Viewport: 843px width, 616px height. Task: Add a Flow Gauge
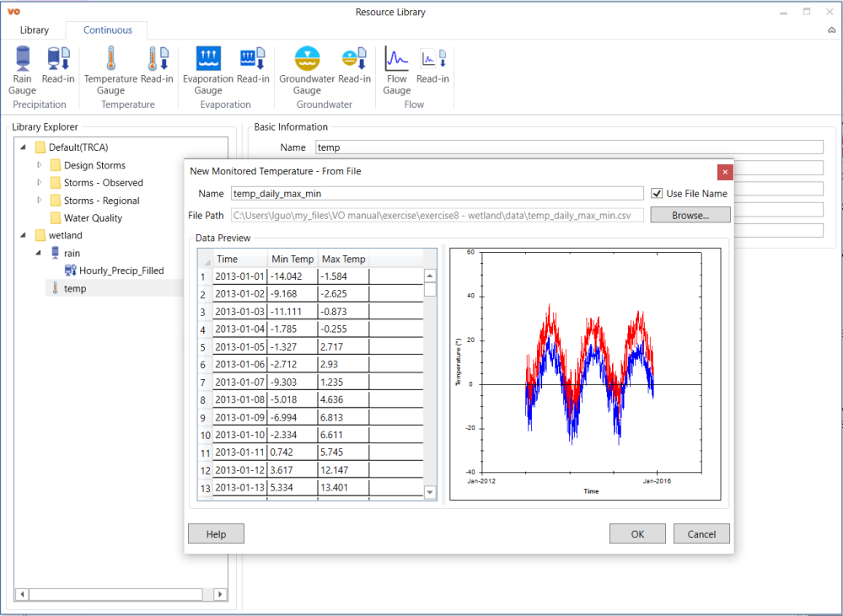coord(397,71)
